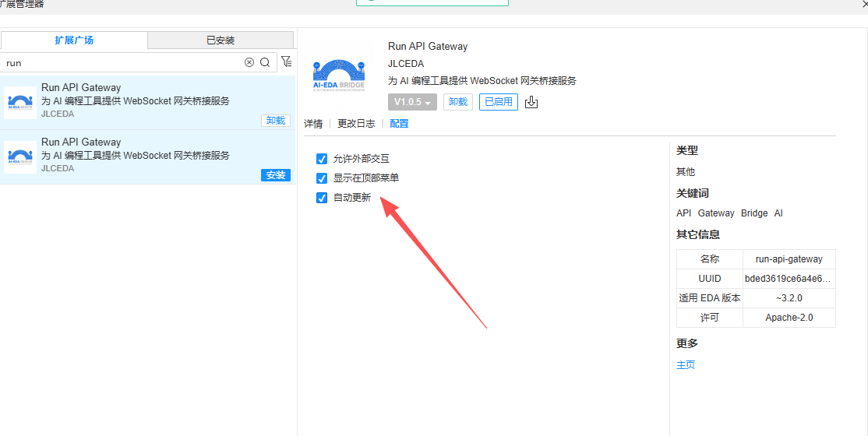Switch to 已安装 tab

coord(221,40)
